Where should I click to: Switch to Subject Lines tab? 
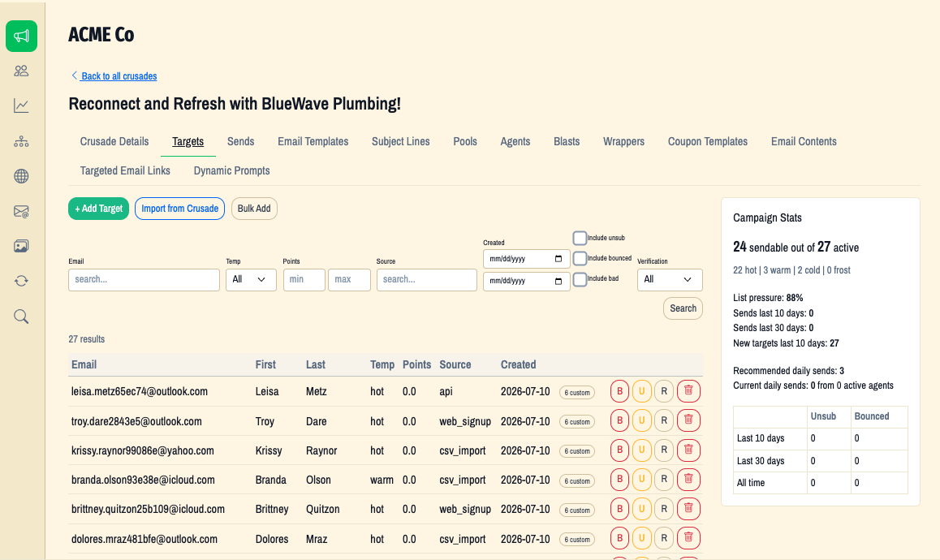(x=400, y=141)
